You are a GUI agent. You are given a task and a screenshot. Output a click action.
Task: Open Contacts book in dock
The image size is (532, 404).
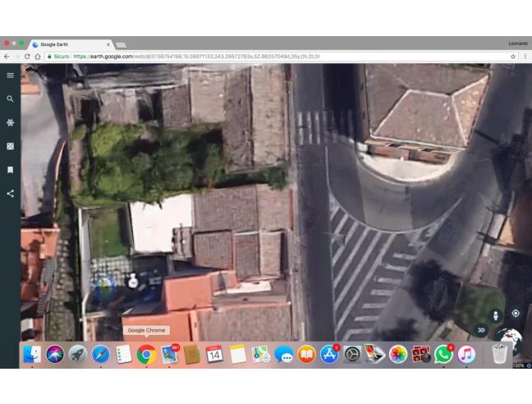[x=192, y=355]
